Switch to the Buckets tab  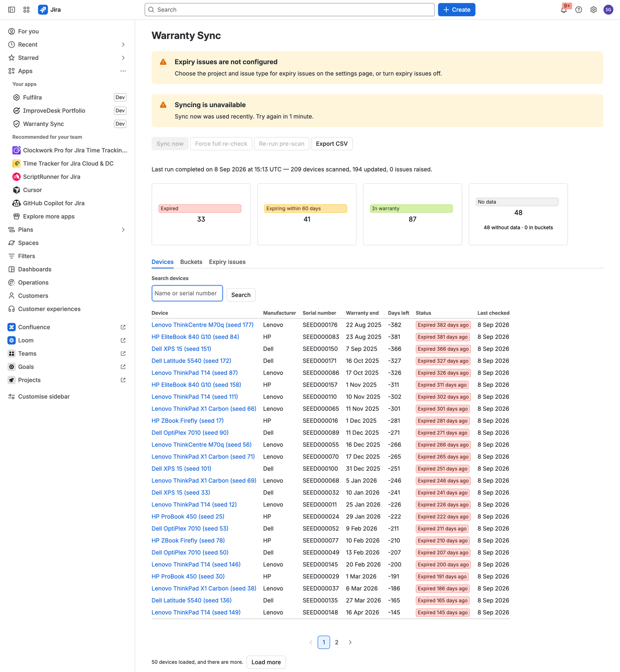pyautogui.click(x=191, y=262)
